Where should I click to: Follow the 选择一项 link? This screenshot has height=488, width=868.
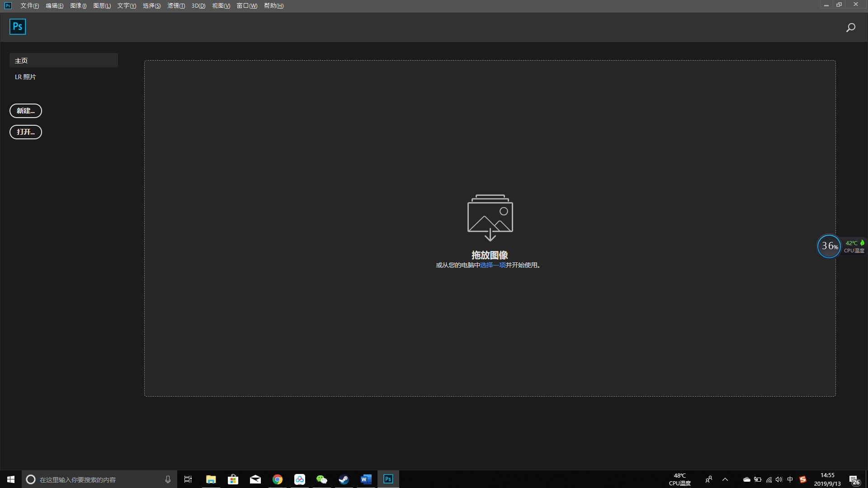click(493, 265)
